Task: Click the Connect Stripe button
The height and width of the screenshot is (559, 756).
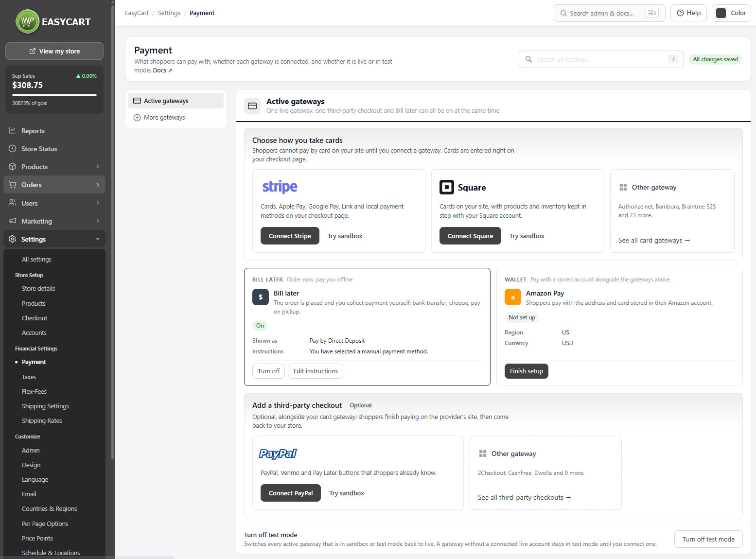Action: click(x=290, y=236)
